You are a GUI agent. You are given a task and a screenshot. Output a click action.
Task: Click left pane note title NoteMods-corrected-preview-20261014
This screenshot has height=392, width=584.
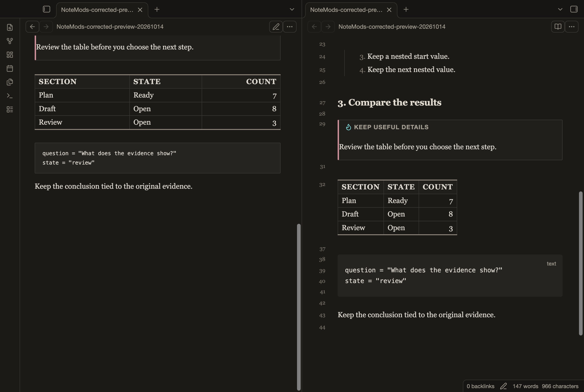click(x=110, y=26)
